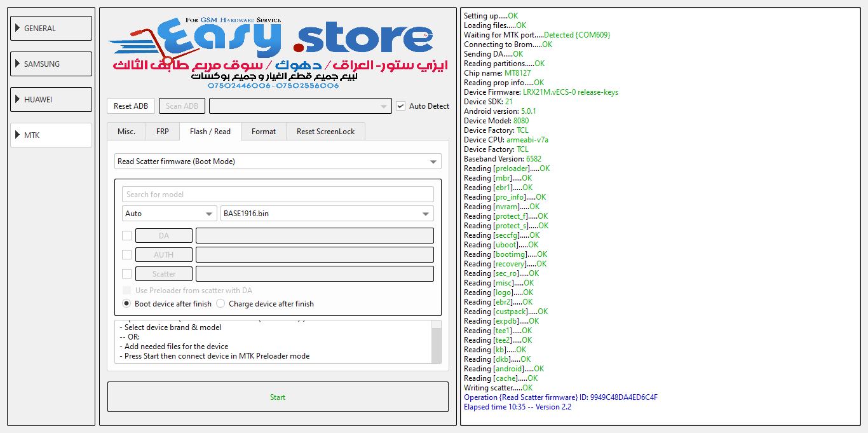Click the 'Android version: 5.0.1' log line
Image resolution: width=868 pixels, height=433 pixels.
pos(500,111)
